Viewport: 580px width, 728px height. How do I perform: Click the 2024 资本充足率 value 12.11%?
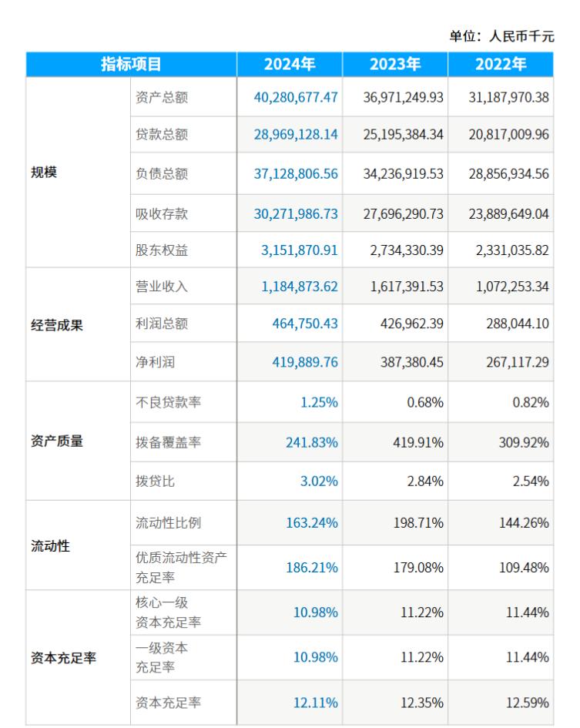316,703
